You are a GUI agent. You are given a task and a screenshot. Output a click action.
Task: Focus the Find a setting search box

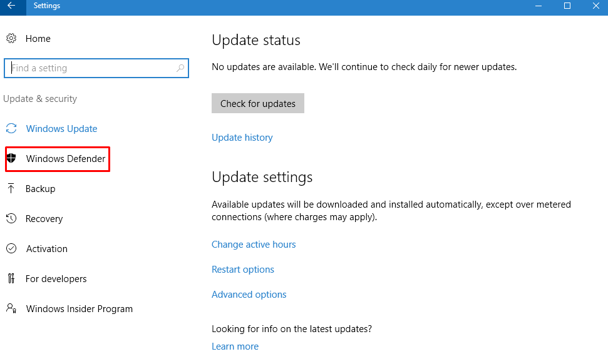(91, 68)
